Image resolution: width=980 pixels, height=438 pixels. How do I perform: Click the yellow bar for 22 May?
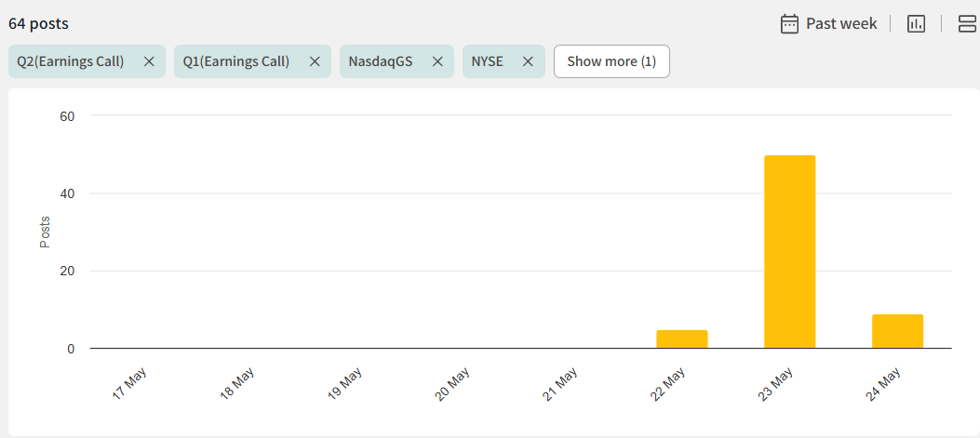click(681, 339)
